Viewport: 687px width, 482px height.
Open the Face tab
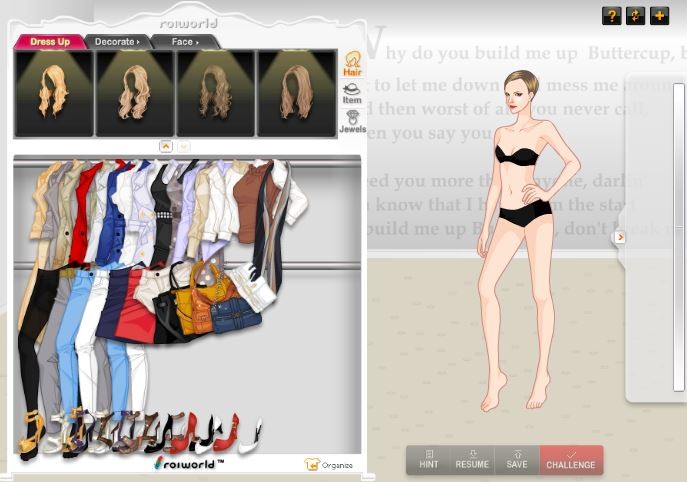tap(184, 42)
